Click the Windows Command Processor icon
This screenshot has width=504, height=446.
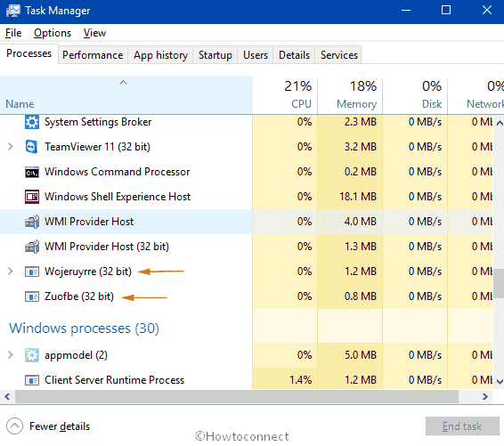click(x=32, y=172)
